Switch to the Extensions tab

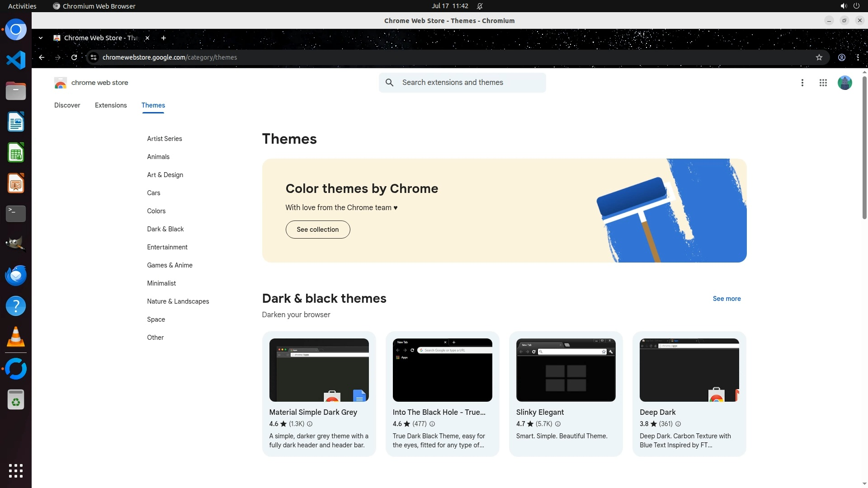(x=111, y=105)
